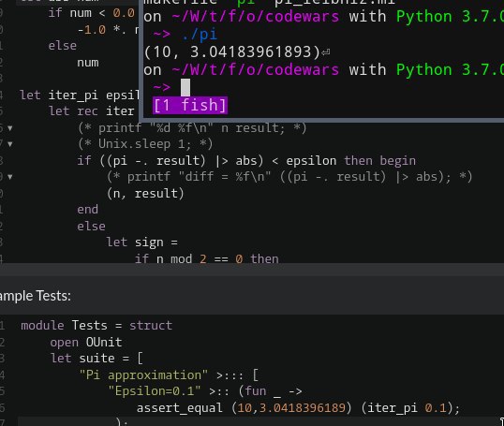Click "if n mod 2 == 0 then" line
The width and height of the screenshot is (504, 426).
coord(207,258)
